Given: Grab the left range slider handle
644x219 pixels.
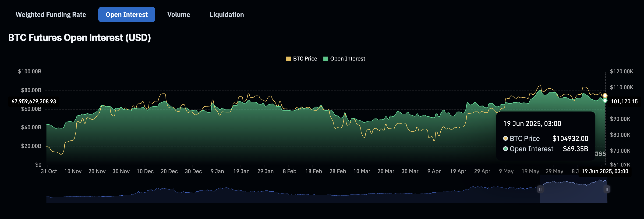Looking at the screenshot, I should click(x=540, y=189).
